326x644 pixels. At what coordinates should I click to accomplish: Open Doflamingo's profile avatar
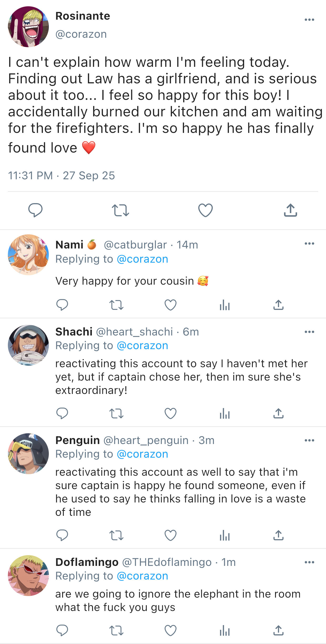tap(28, 575)
